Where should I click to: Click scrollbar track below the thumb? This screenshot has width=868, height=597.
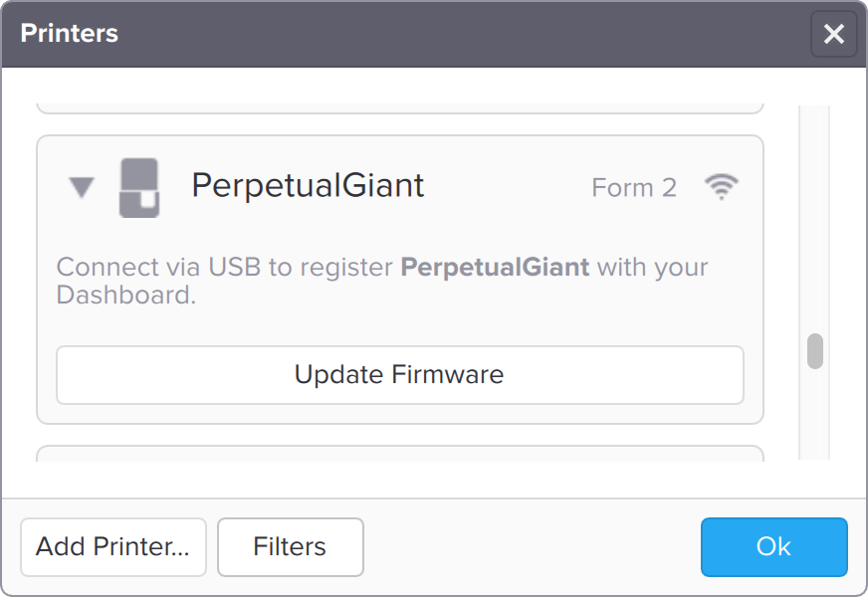(815, 418)
